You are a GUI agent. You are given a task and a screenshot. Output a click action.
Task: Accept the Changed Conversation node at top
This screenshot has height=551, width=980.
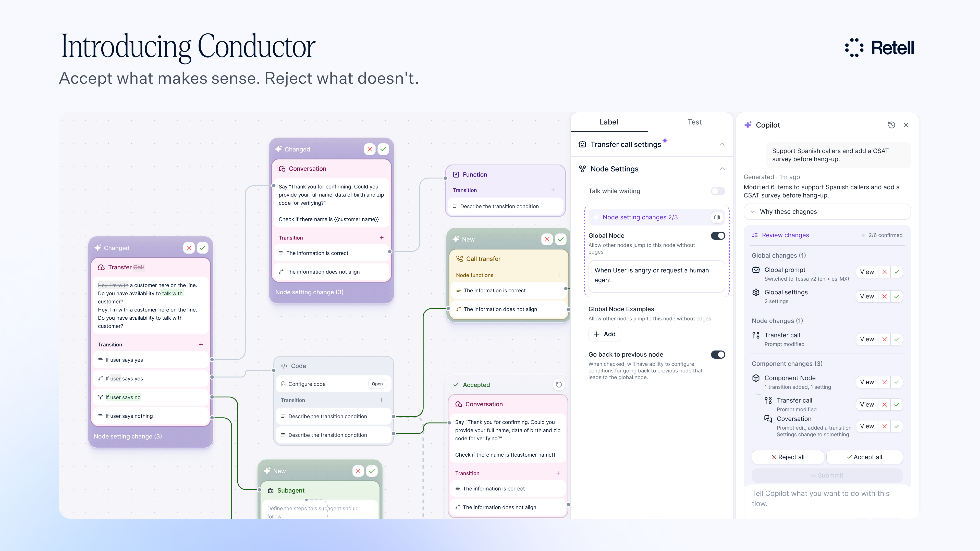pos(384,149)
